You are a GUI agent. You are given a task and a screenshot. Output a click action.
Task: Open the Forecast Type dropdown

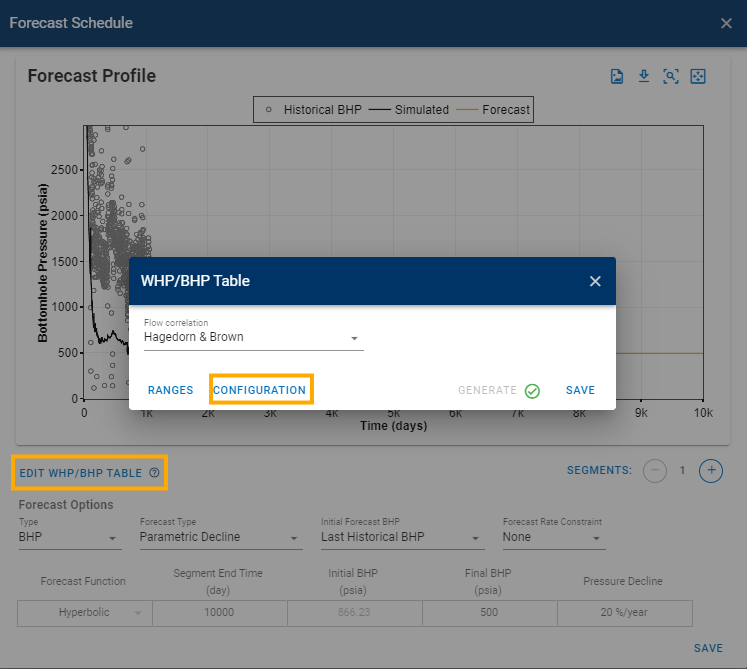[221, 537]
